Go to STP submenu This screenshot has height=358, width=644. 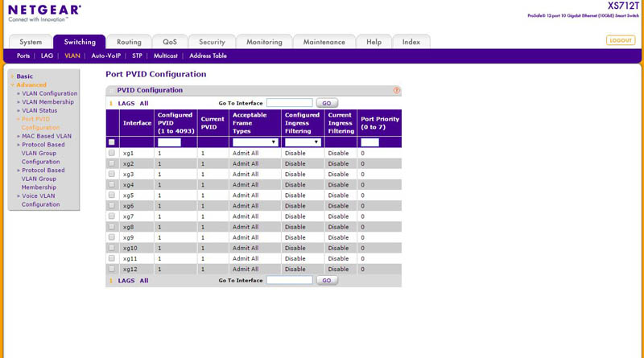pos(137,56)
